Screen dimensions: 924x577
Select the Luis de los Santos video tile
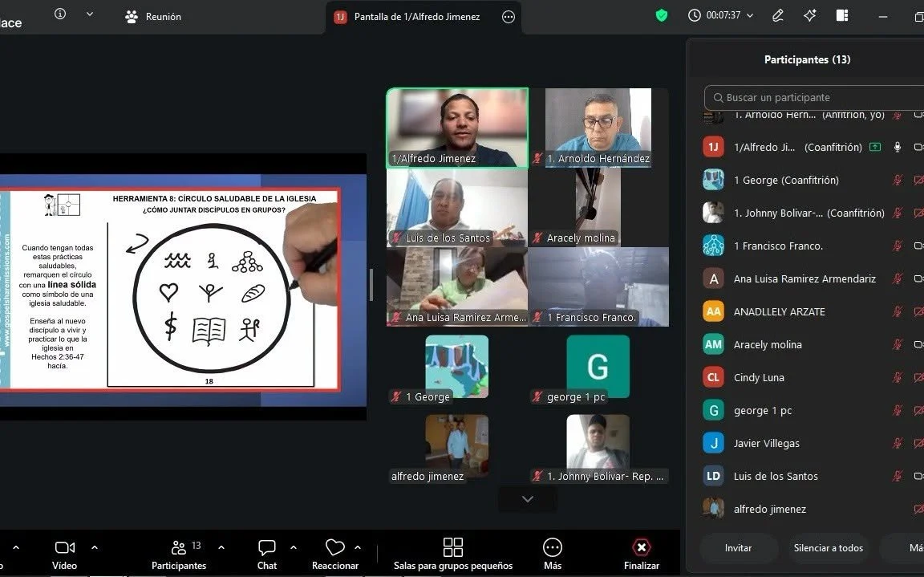[x=456, y=208]
